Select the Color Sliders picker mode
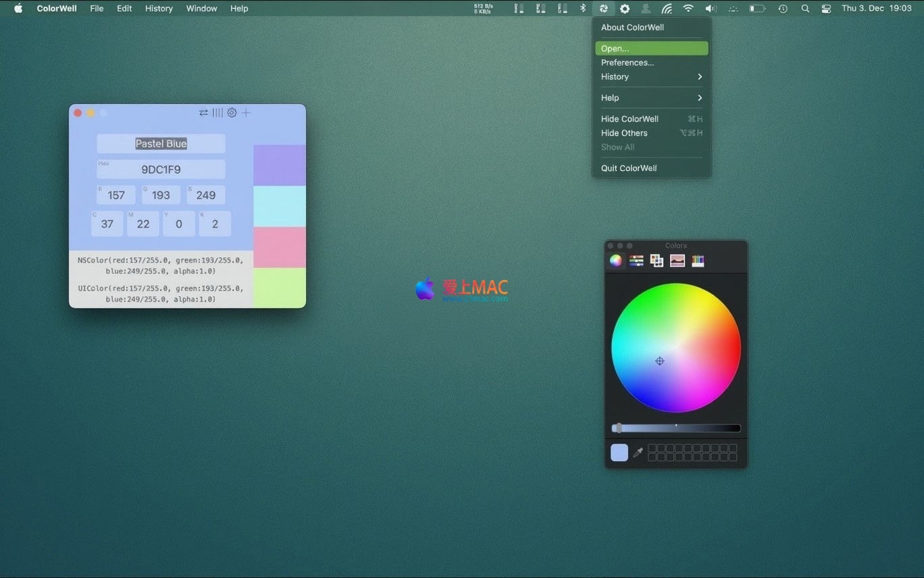The image size is (924, 578). pos(636,261)
